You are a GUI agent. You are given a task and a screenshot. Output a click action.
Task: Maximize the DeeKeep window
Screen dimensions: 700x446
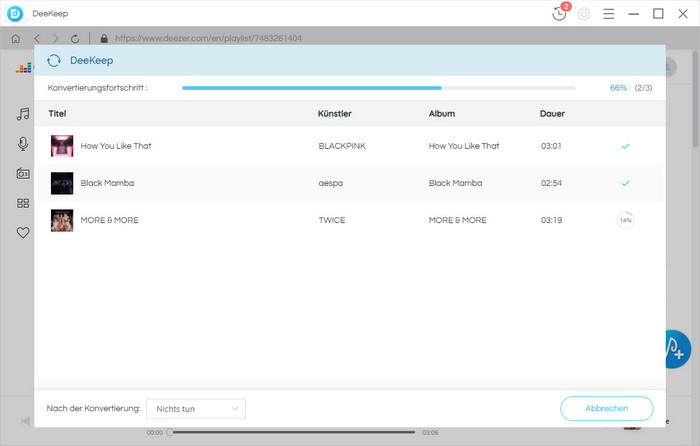[x=658, y=14]
